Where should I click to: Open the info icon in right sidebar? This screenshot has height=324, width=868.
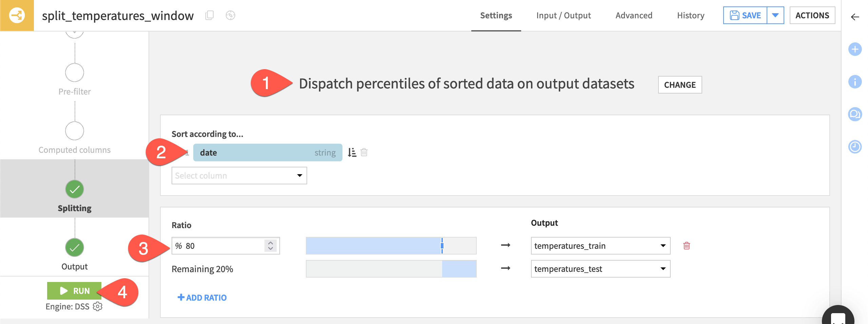pos(855,82)
